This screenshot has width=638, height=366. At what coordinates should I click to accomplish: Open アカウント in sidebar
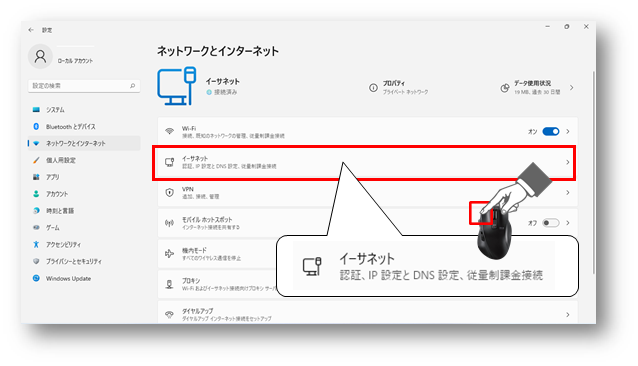point(84,194)
